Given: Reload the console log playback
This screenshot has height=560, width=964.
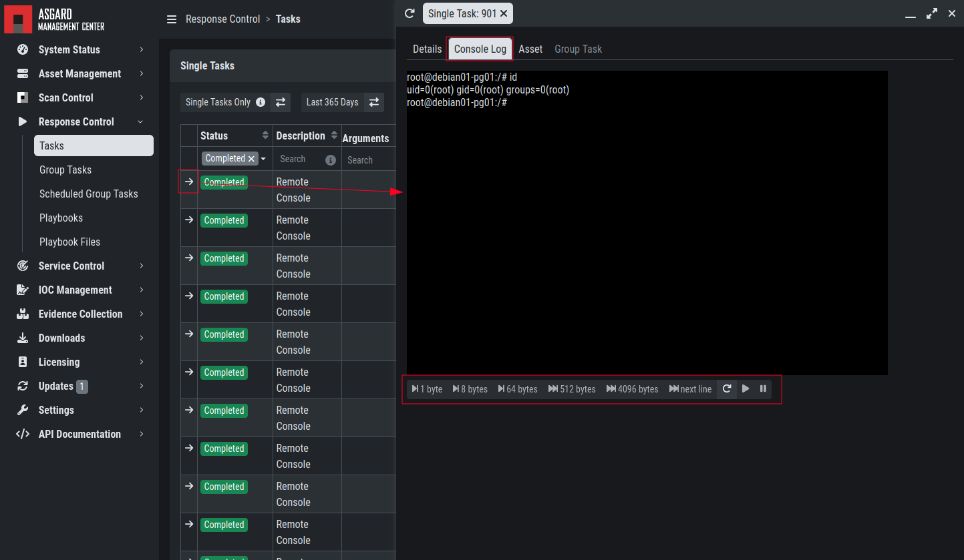Looking at the screenshot, I should point(727,388).
